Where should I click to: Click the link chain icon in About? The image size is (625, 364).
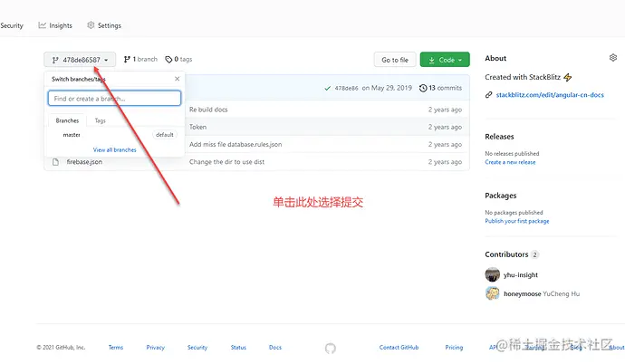point(489,95)
